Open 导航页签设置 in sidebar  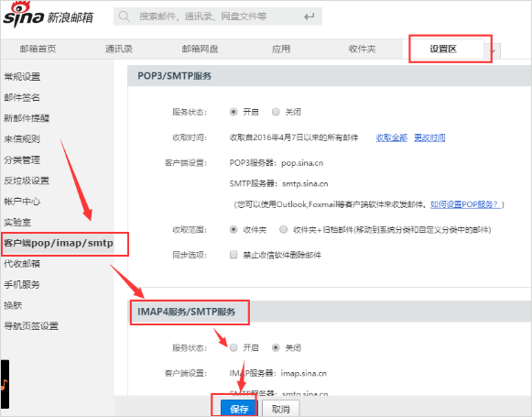(x=31, y=326)
